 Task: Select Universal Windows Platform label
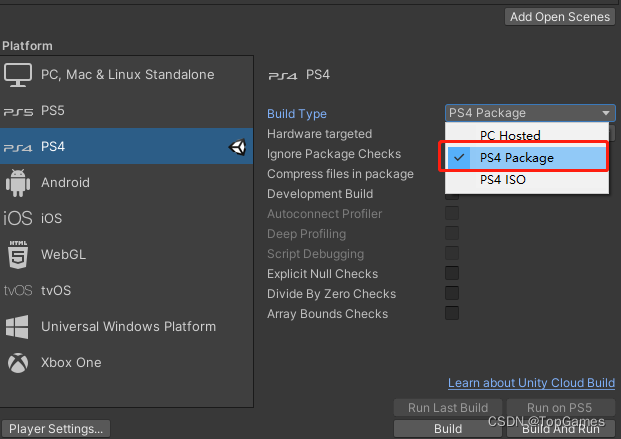point(129,326)
